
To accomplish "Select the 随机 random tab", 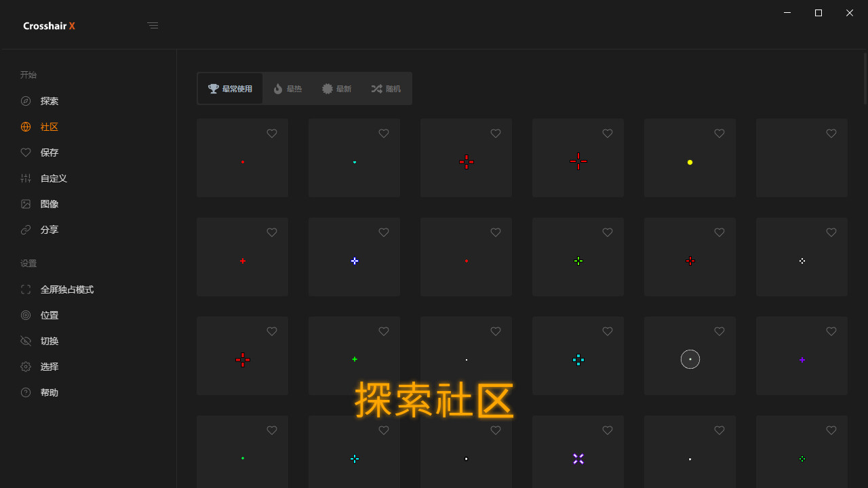I will click(386, 89).
